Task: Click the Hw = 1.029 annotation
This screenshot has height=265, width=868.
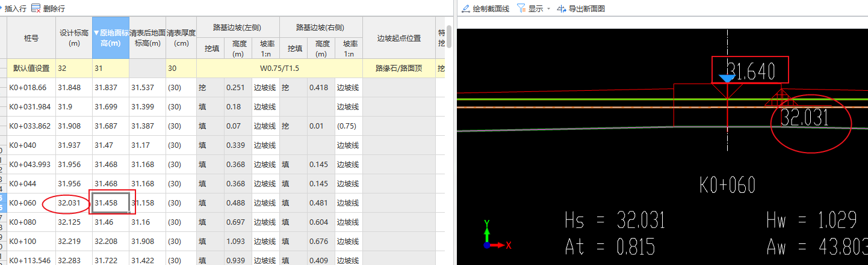Action: (811, 221)
